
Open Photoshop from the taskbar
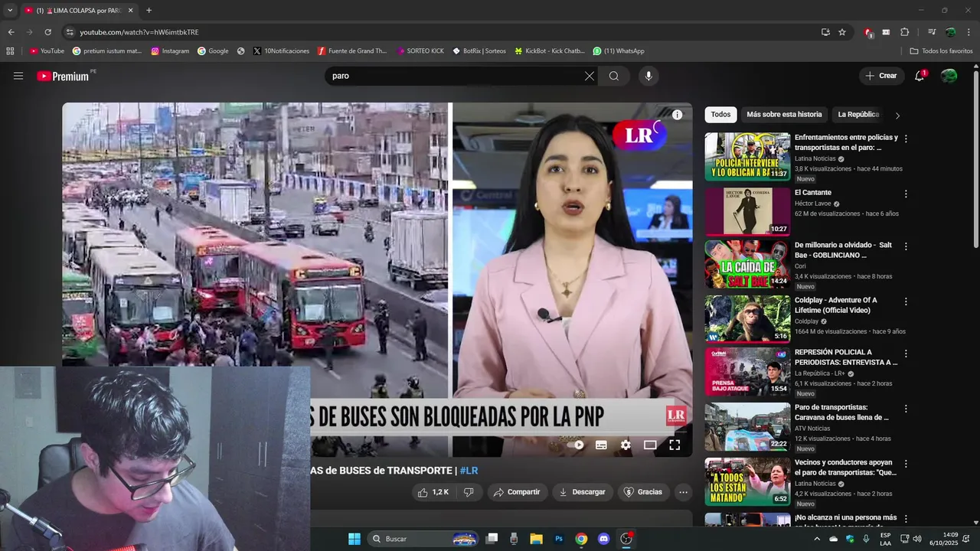[559, 539]
